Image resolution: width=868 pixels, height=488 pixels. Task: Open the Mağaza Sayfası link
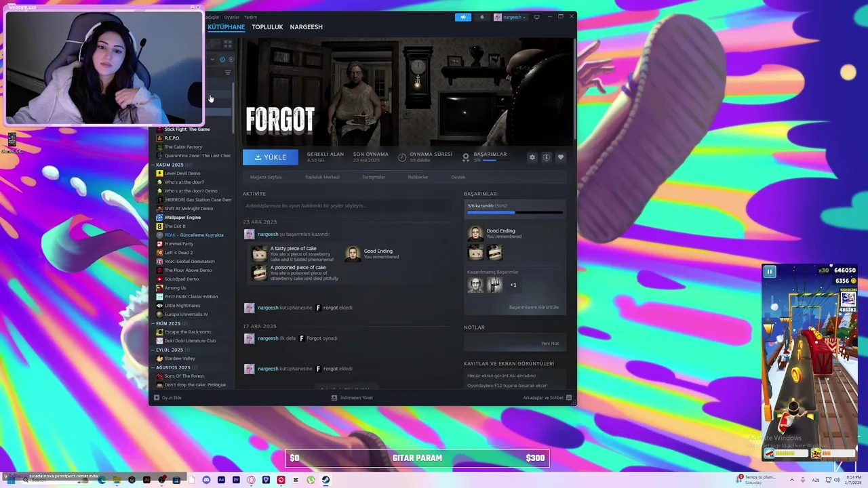pyautogui.click(x=266, y=177)
